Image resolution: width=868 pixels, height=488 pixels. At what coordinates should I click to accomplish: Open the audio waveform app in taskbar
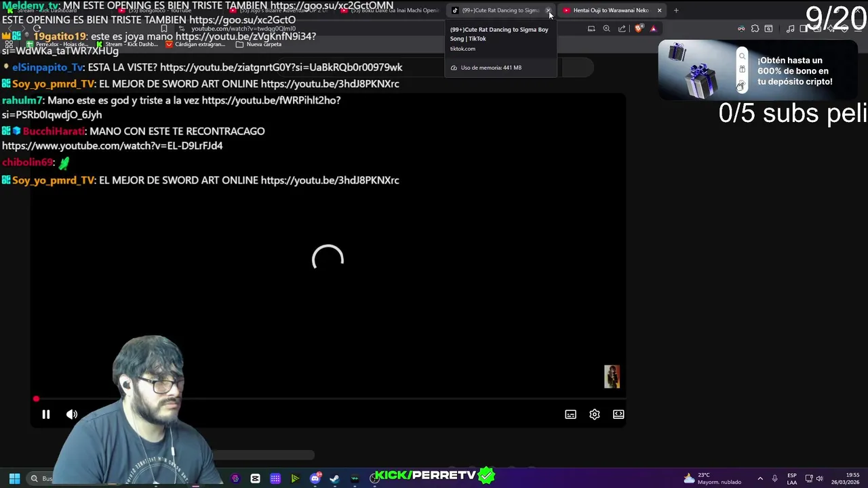(355, 479)
